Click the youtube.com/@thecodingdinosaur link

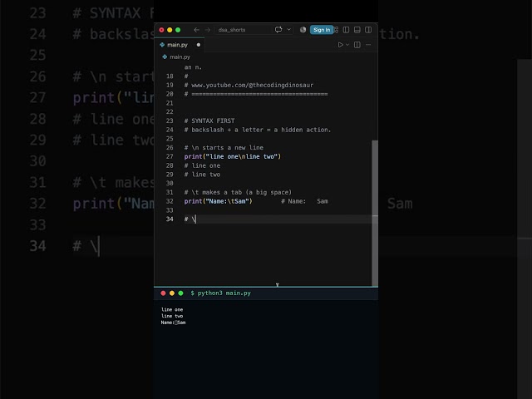click(252, 85)
